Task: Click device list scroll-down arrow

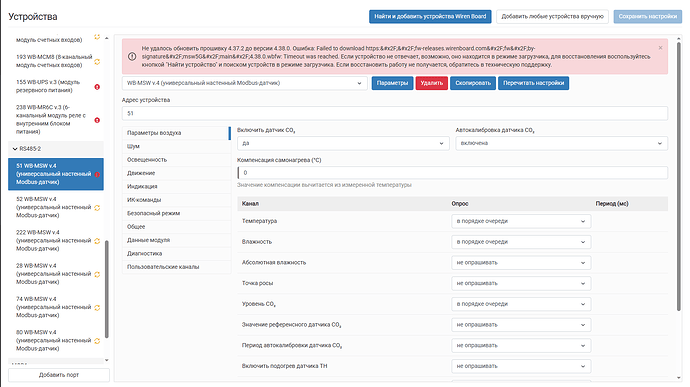Action: point(106,360)
